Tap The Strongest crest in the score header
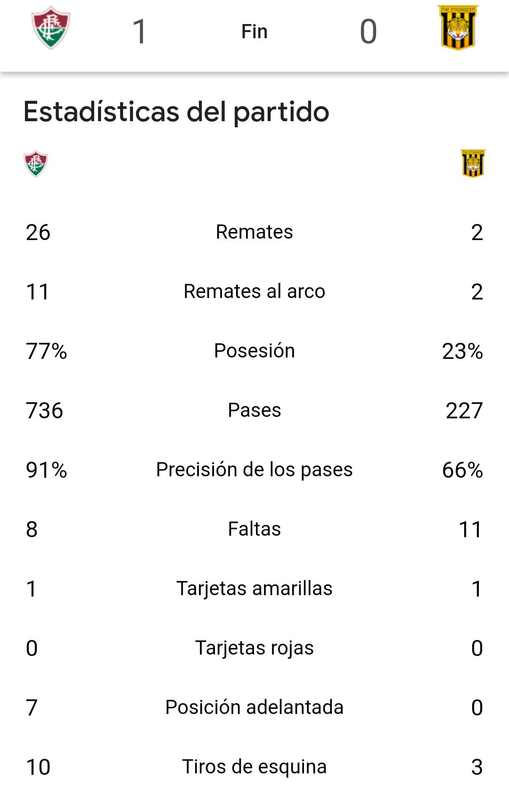Screen dimensions: 509x812 tap(458, 28)
